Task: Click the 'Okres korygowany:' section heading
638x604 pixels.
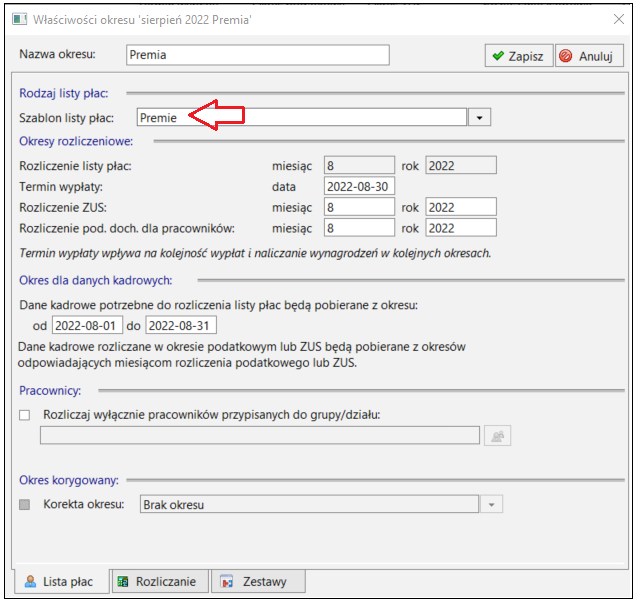Action: tap(69, 480)
